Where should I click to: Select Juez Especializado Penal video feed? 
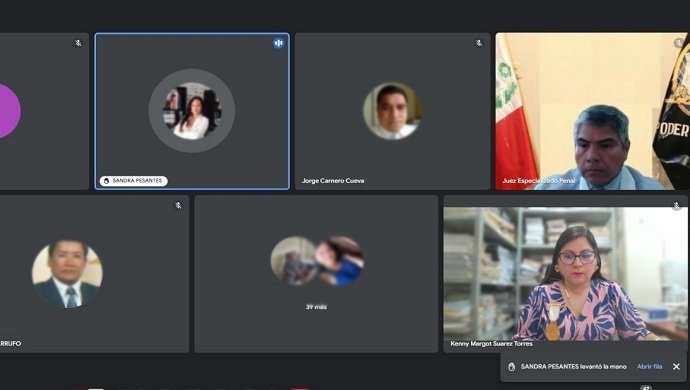coord(592,111)
